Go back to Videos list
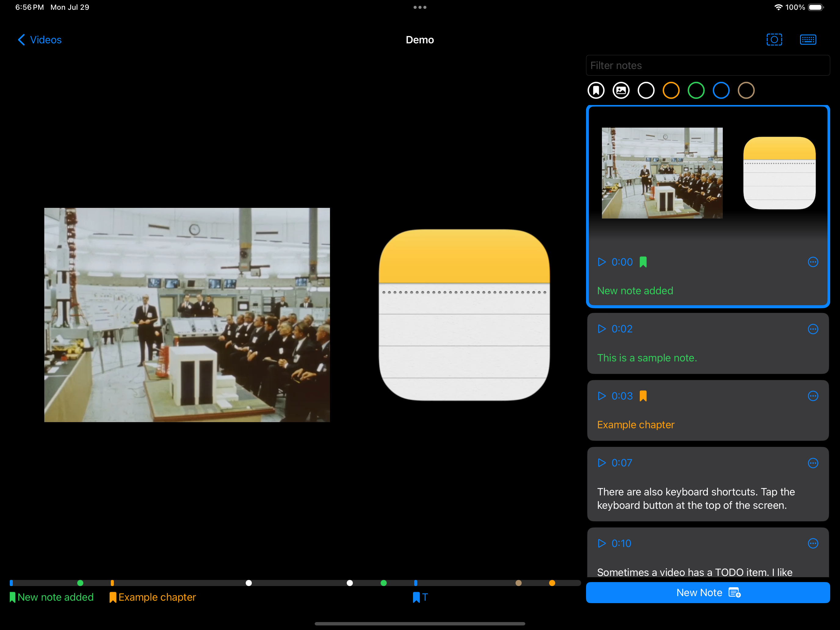 coord(39,40)
